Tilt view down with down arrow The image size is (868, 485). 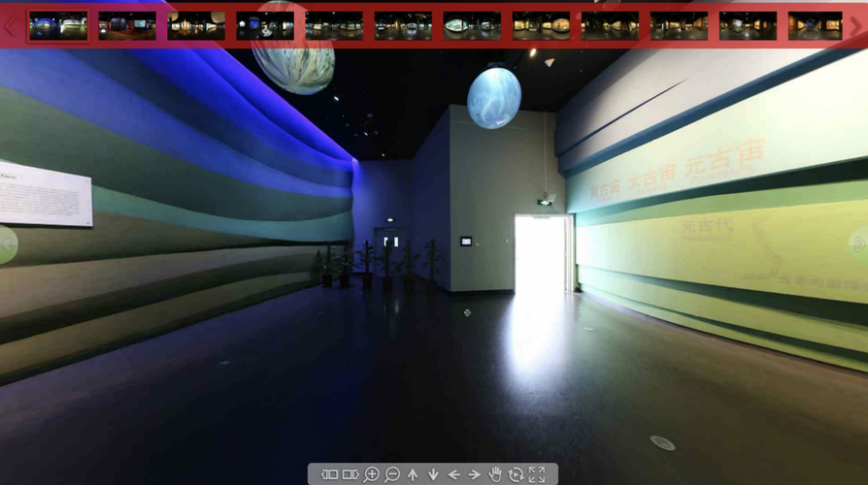[x=433, y=474]
